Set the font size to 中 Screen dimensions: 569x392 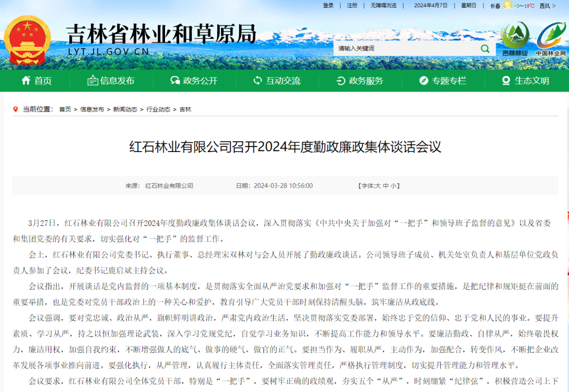coord(385,186)
